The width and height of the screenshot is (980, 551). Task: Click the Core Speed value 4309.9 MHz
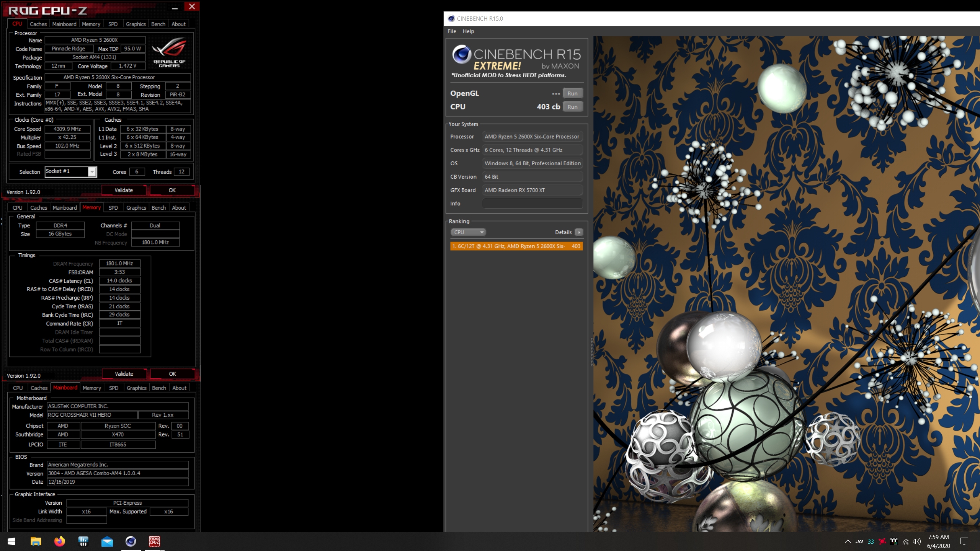click(x=67, y=129)
